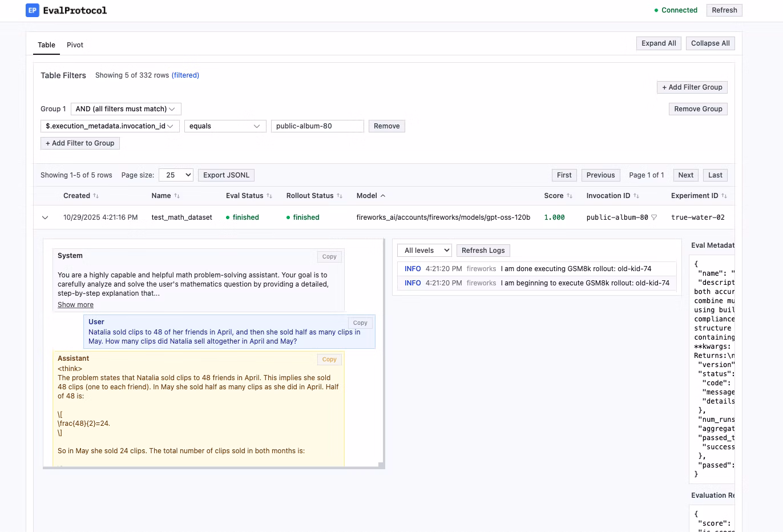Open the page size 25 dropdown
The width and height of the screenshot is (783, 532).
pos(176,175)
